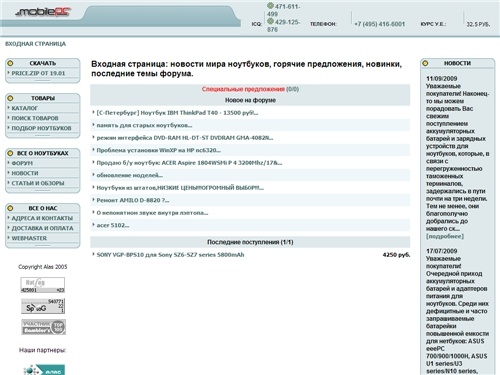Open СТАТЬИ И ОБЗОРЫ menu item
The image size is (500, 375).
[38, 183]
